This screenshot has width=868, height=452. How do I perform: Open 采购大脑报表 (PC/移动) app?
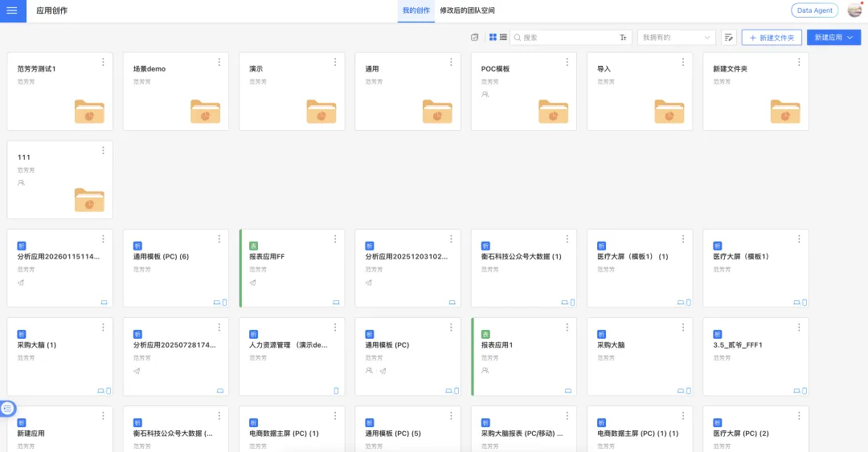(524, 430)
